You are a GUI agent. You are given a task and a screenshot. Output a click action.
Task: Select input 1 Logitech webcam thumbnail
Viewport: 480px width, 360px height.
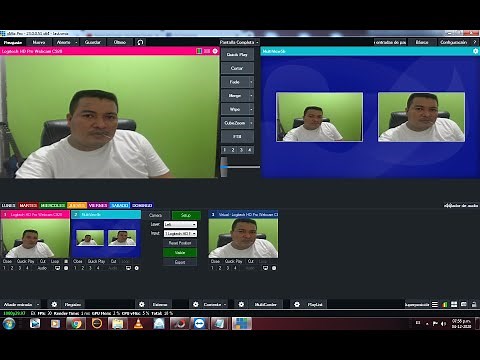(35, 238)
